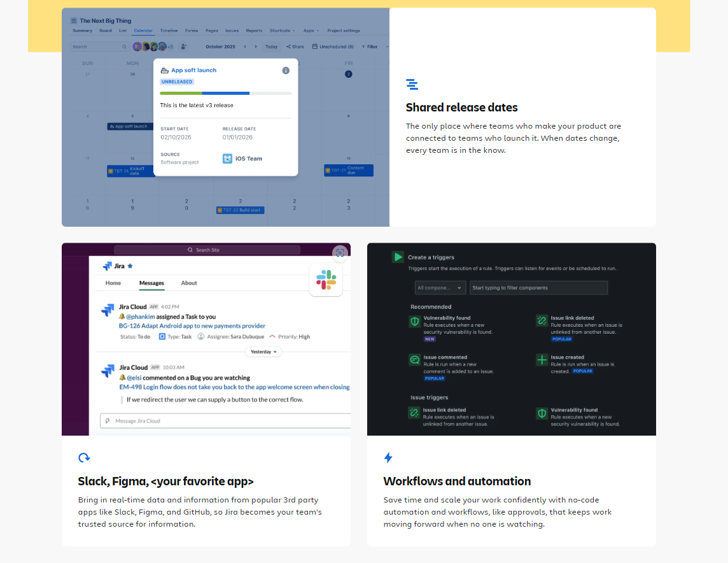Click the TBT-32 Build start calendar event
Viewport: 728px width, 563px height.
(241, 210)
